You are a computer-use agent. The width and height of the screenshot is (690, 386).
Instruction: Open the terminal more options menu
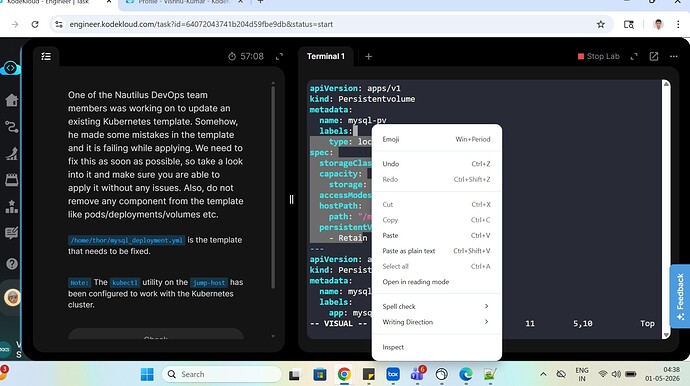(674, 56)
